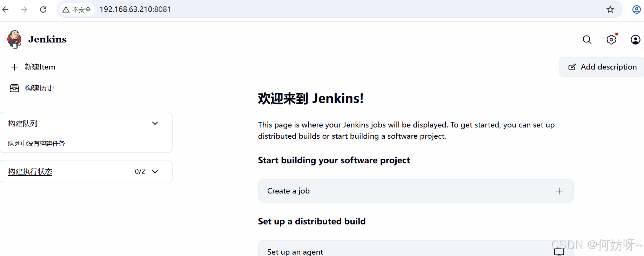Click the 构建队列 heading text
The width and height of the screenshot is (644, 256).
click(23, 124)
